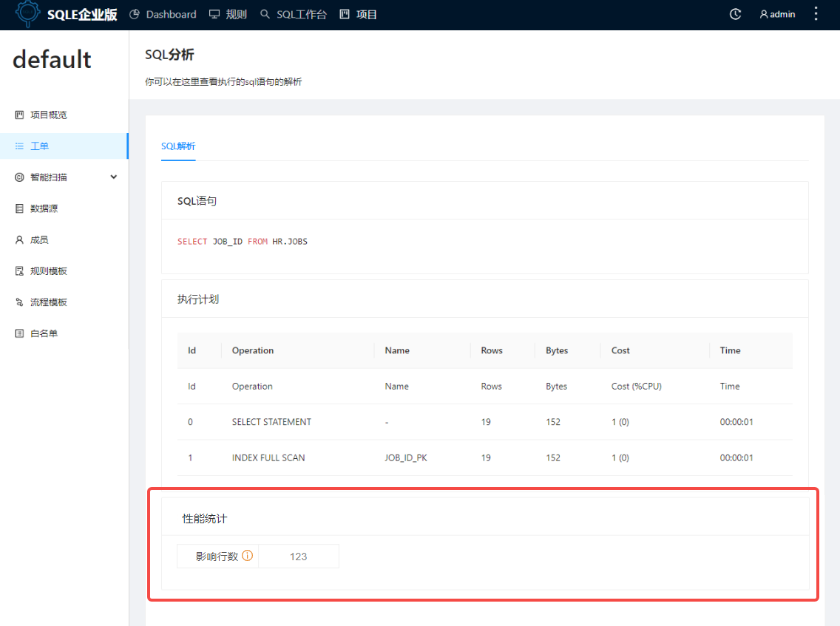The height and width of the screenshot is (626, 840).
Task: Click the JOB_ID_PK name cell
Action: 406,457
